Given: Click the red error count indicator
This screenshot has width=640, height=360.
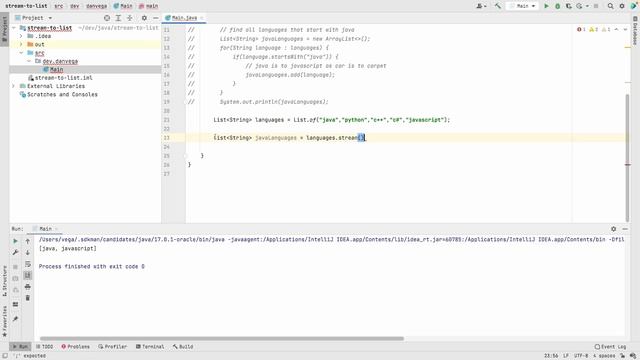Looking at the screenshot, I should [581, 29].
